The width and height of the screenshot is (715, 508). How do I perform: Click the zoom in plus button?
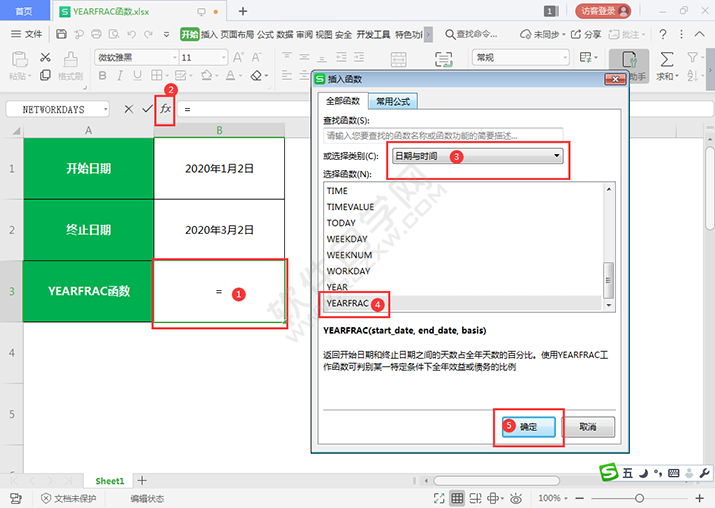699,498
